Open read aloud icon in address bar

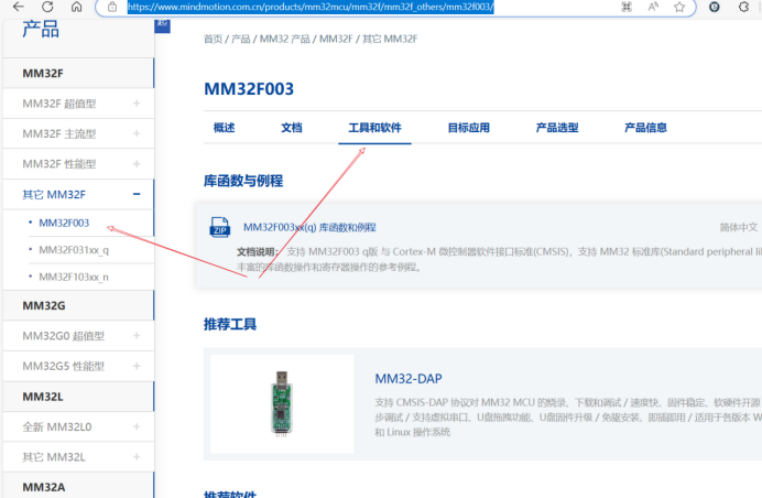653,7
